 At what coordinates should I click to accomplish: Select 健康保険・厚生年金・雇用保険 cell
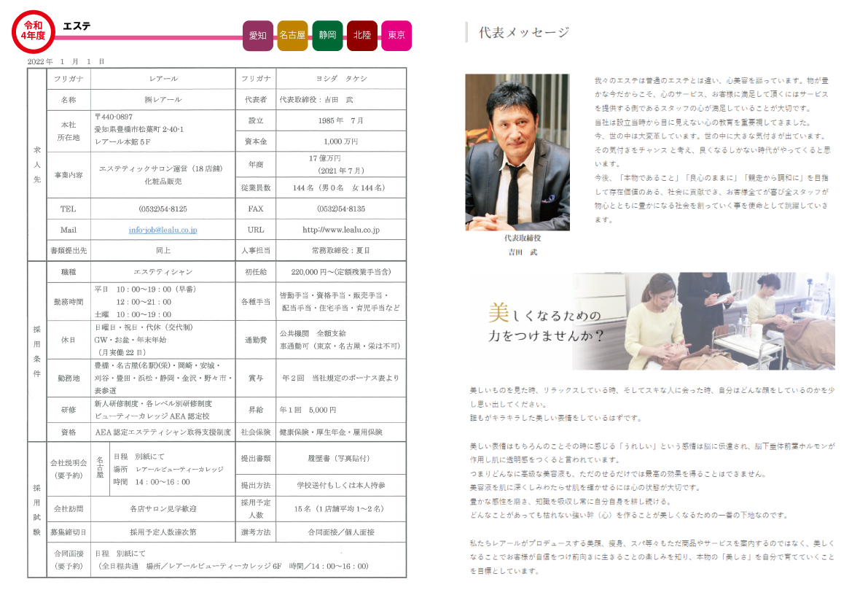coord(341,432)
